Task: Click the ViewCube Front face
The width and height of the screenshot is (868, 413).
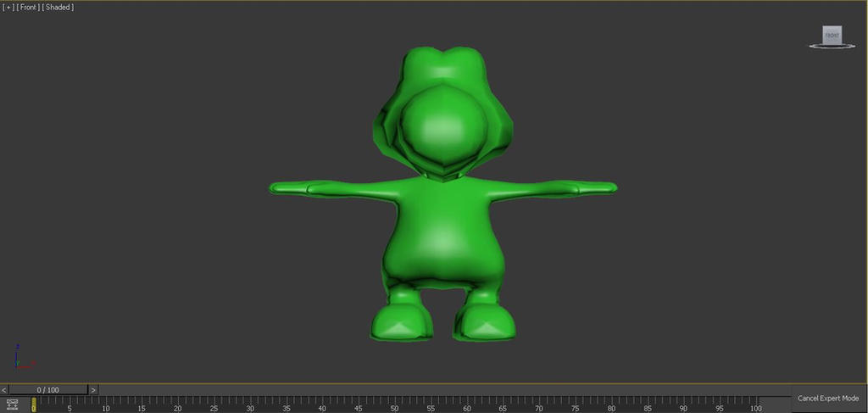Action: coord(832,35)
